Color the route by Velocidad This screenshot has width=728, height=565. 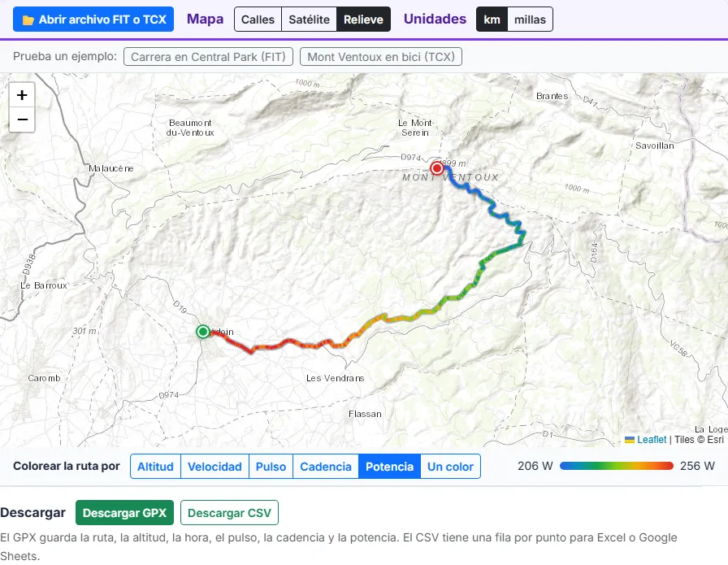tap(215, 467)
